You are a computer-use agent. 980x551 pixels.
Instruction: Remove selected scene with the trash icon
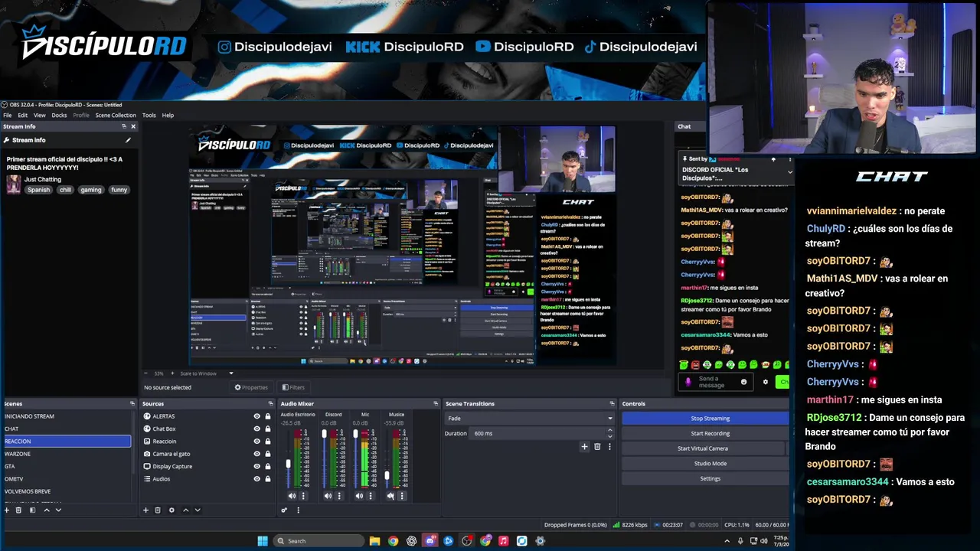coord(19,510)
